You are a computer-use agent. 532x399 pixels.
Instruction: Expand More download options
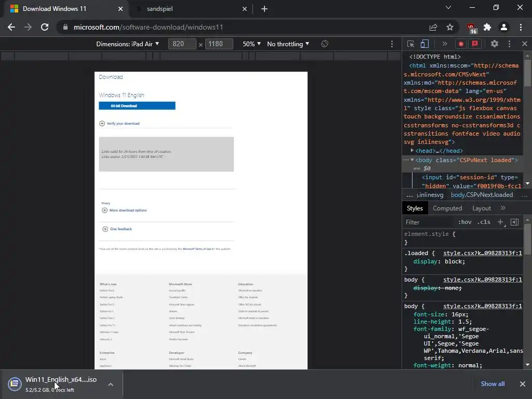tap(125, 210)
